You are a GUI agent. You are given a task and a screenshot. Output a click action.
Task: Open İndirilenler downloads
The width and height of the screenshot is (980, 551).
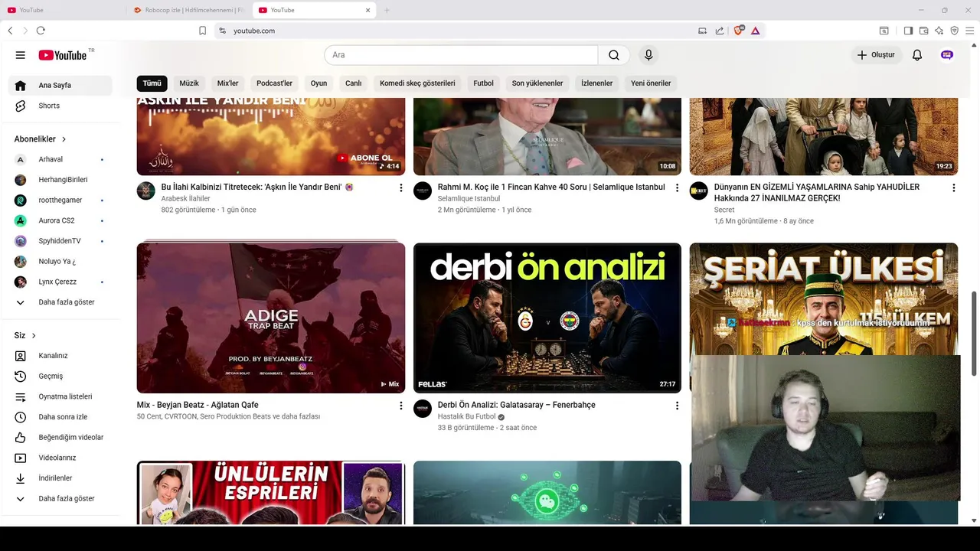pyautogui.click(x=60, y=478)
